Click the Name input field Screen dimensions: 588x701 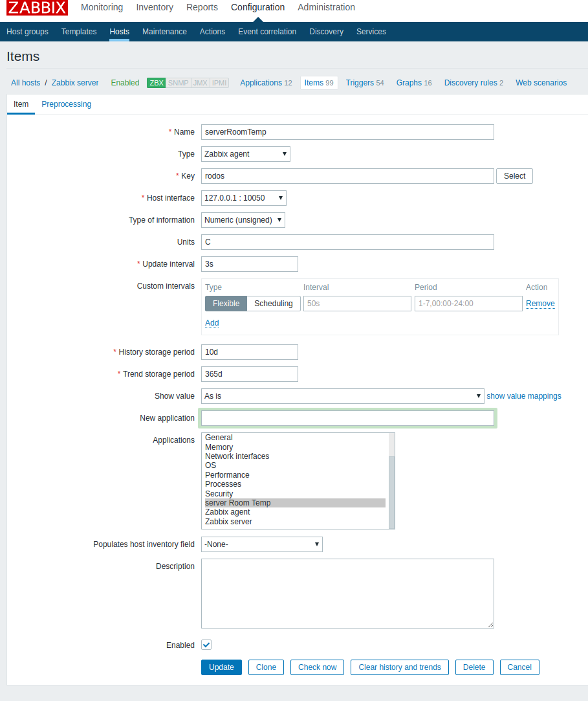click(x=347, y=132)
